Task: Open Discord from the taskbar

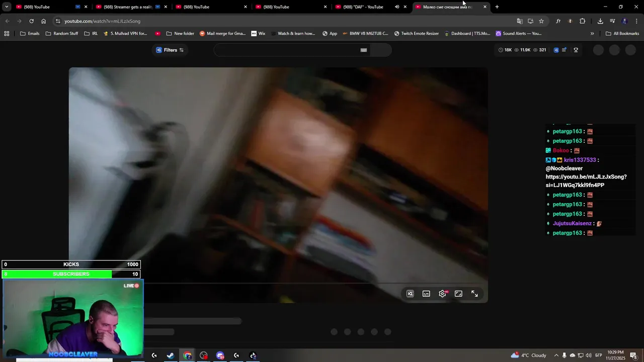Action: click(x=220, y=355)
